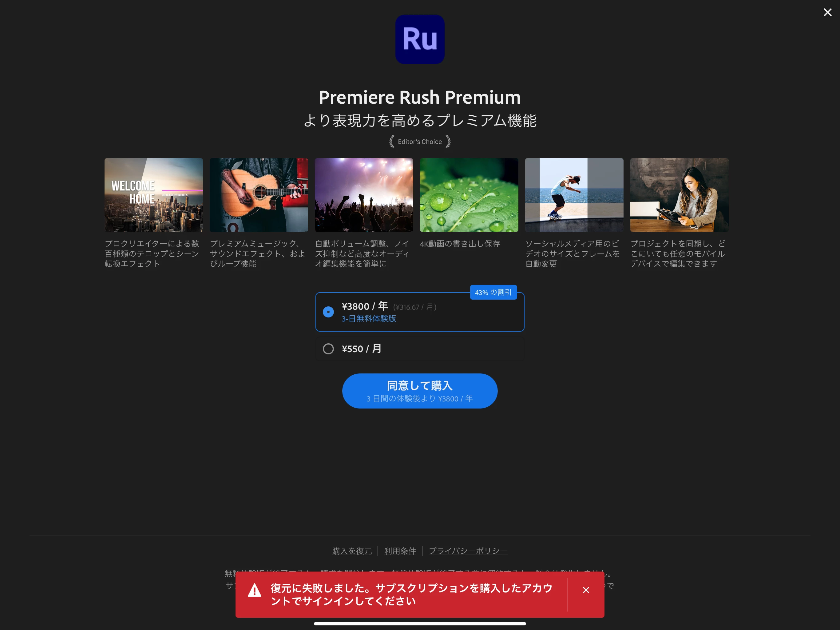
Task: Tap the concert crowd audio thumbnail
Action: coord(364,195)
